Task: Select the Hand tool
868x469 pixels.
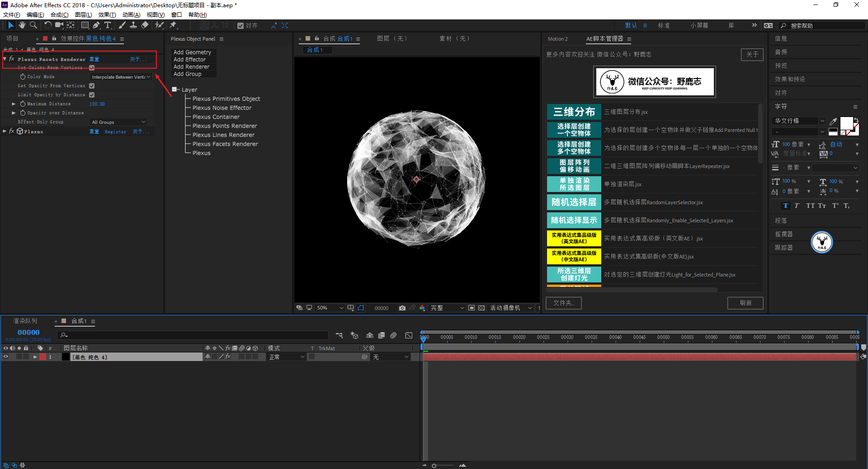Action: pos(22,25)
